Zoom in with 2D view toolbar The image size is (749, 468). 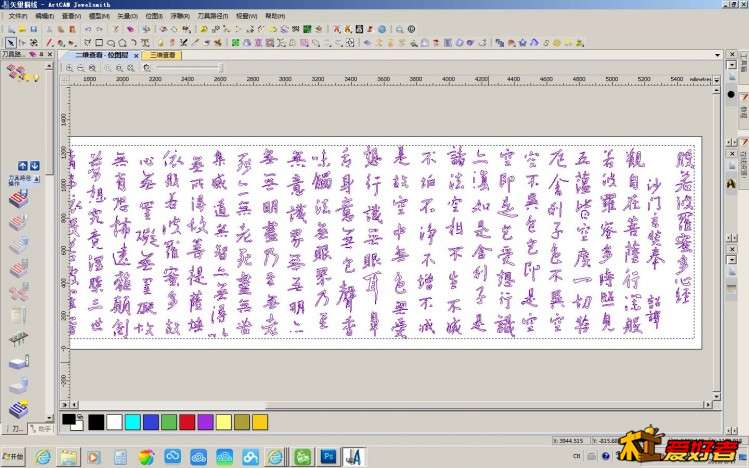(x=69, y=68)
